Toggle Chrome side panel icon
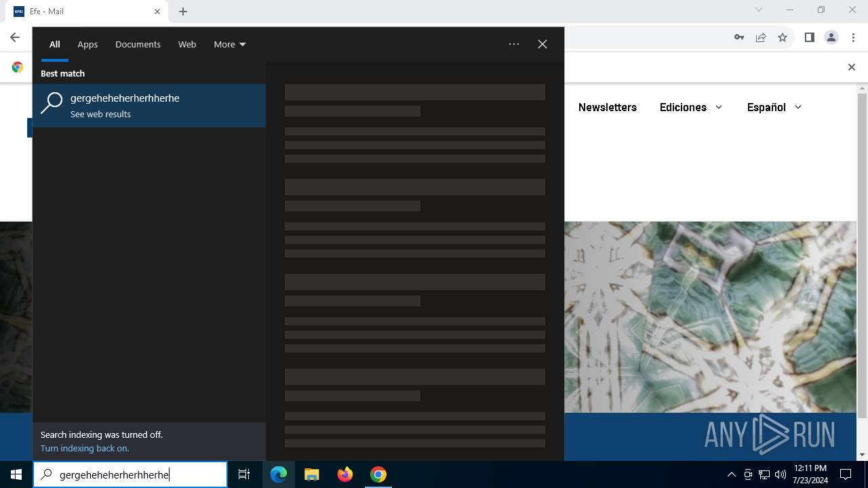The height and width of the screenshot is (488, 868). pyautogui.click(x=810, y=37)
